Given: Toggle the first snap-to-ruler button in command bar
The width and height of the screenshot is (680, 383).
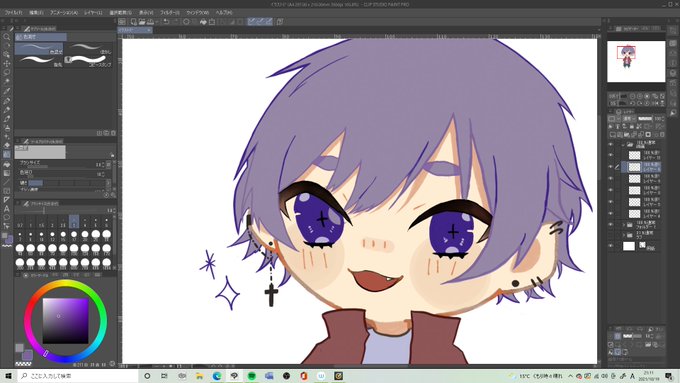Looking at the screenshot, I should 252,22.
